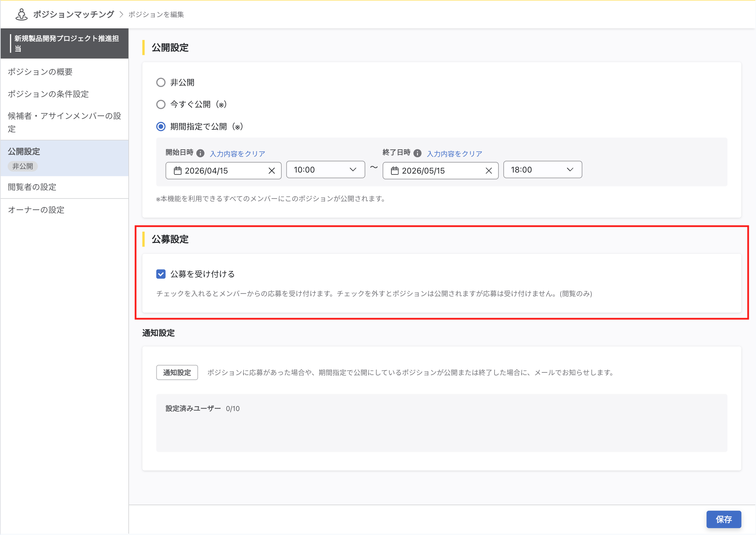The image size is (756, 535).
Task: Expand the start date picker field
Action: pos(224,170)
